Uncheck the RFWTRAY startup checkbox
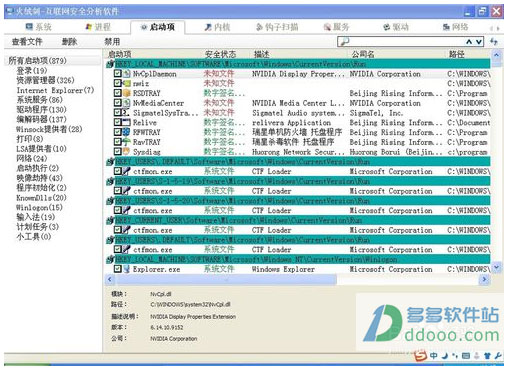Viewport: 510px width, 368px height. coord(118,132)
